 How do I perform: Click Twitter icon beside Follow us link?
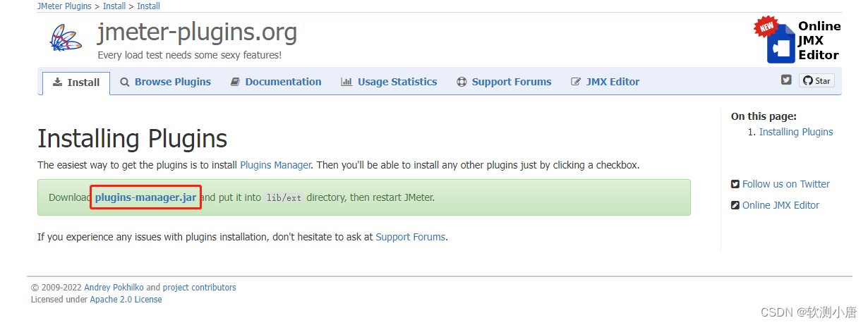click(x=735, y=184)
